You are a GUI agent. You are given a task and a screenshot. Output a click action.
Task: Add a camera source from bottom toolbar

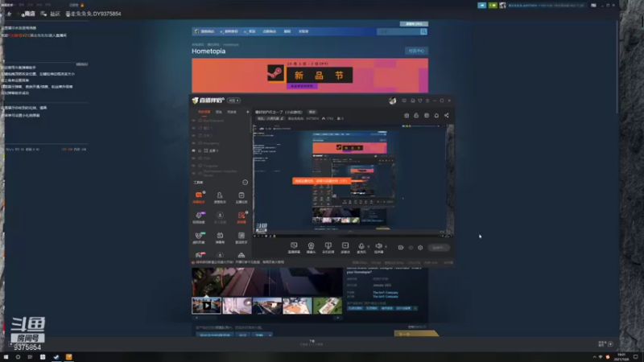[x=311, y=248]
